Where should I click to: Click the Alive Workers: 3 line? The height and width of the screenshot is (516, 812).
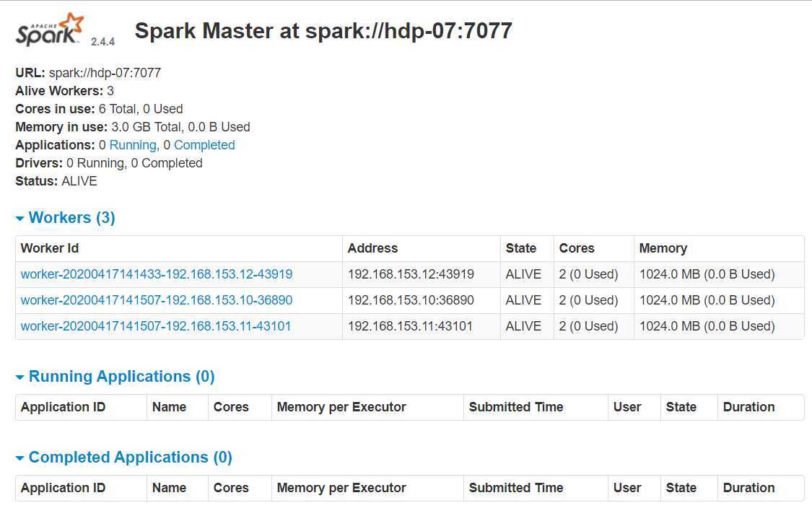(65, 91)
